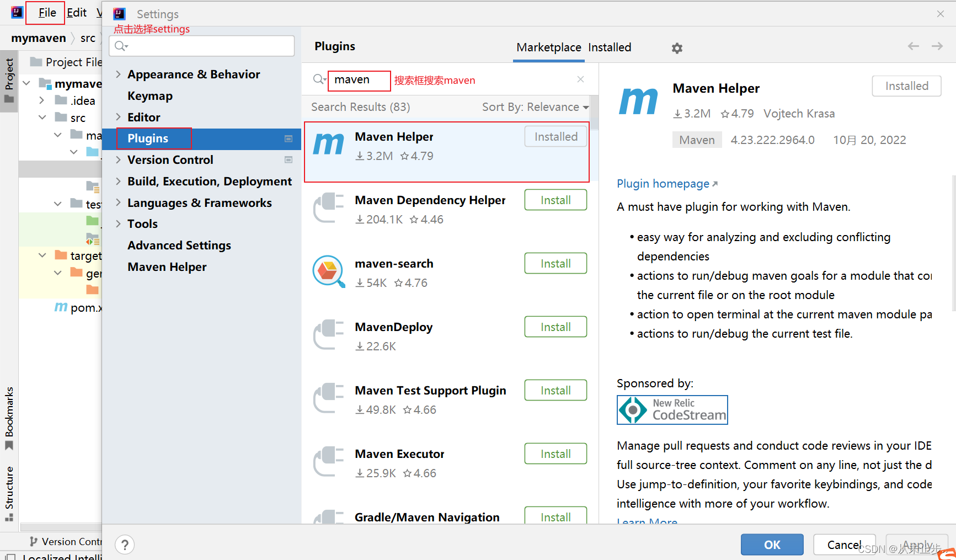Screen dimensions: 956x560
Task: Click the target folder icon in project tree
Action: 61,255
